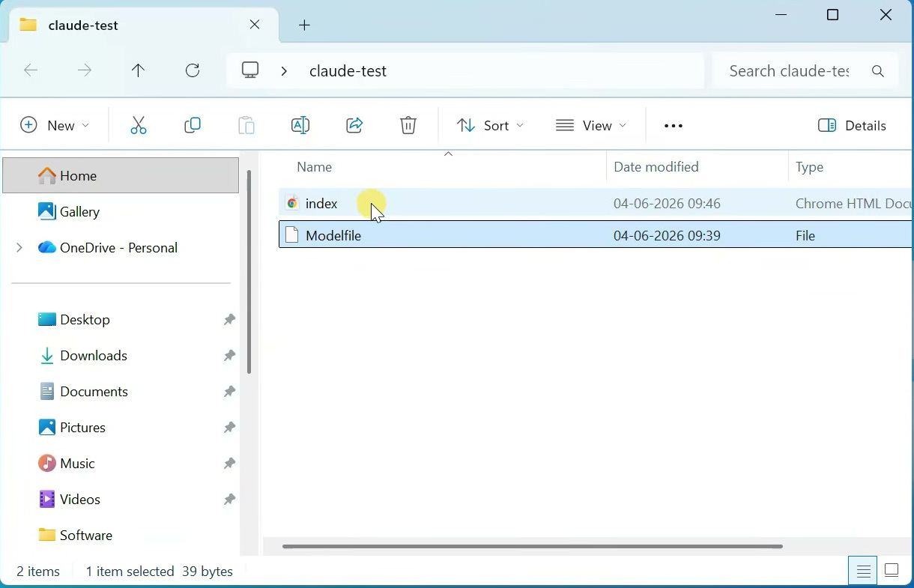
Task: Click the Chrome icon of index file
Action: click(x=292, y=203)
